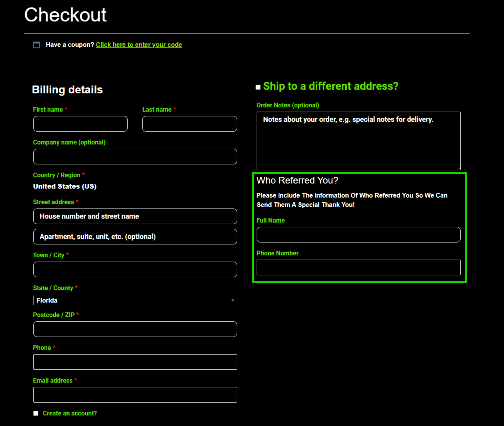Click the Order Notes text area
The width and height of the screenshot is (504, 426).
pyautogui.click(x=358, y=141)
